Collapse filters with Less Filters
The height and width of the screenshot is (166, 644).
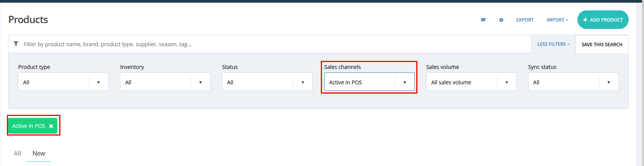553,44
